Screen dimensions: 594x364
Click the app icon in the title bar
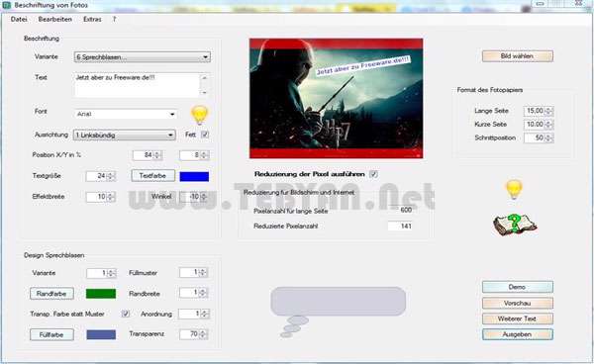click(7, 5)
